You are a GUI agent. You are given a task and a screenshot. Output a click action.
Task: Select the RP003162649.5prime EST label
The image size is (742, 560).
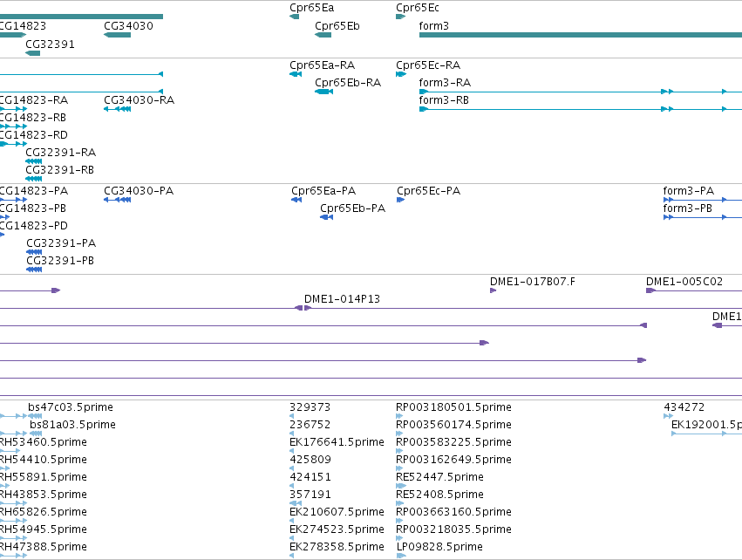click(453, 460)
